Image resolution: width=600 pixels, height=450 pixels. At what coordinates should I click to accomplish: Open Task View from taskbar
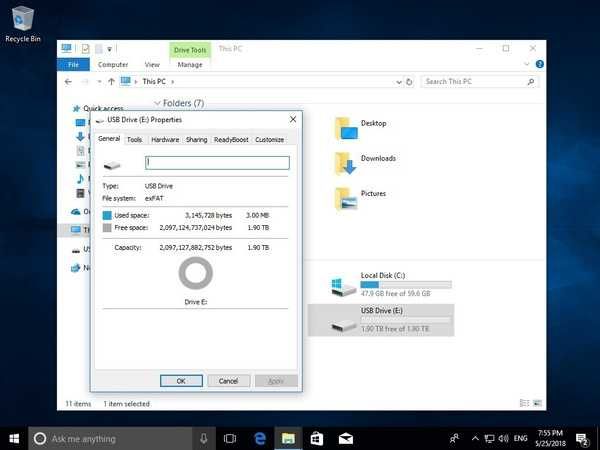coord(230,439)
